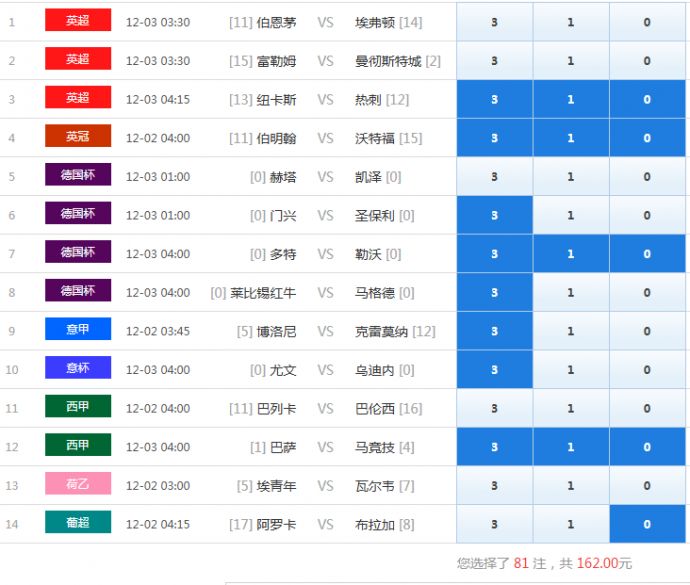Image resolution: width=690 pixels, height=585 pixels.
Task: Deselect draw 1 for 巴萨 vs 马竞技
Action: tap(571, 447)
